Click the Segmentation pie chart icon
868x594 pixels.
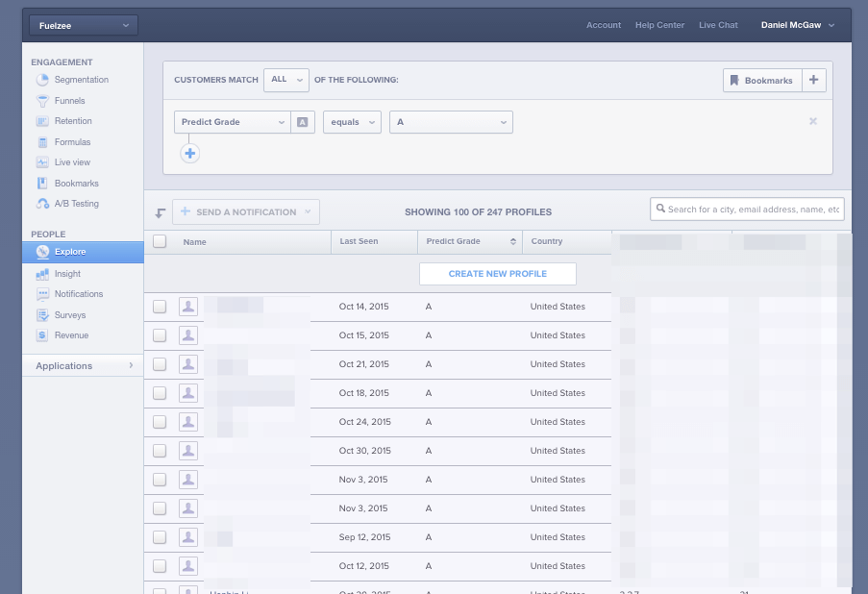tap(42, 80)
